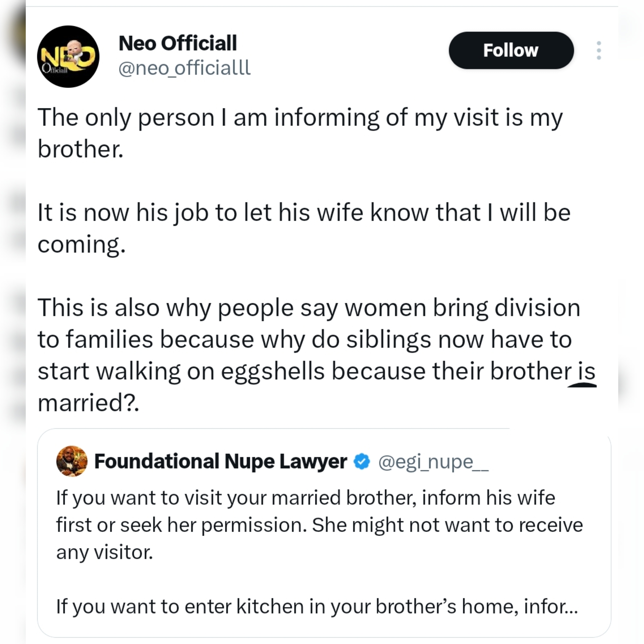This screenshot has width=644, height=644.
Task: Click the blue verified badge next to Foundational Nupe Lawyer
Action: point(362,461)
